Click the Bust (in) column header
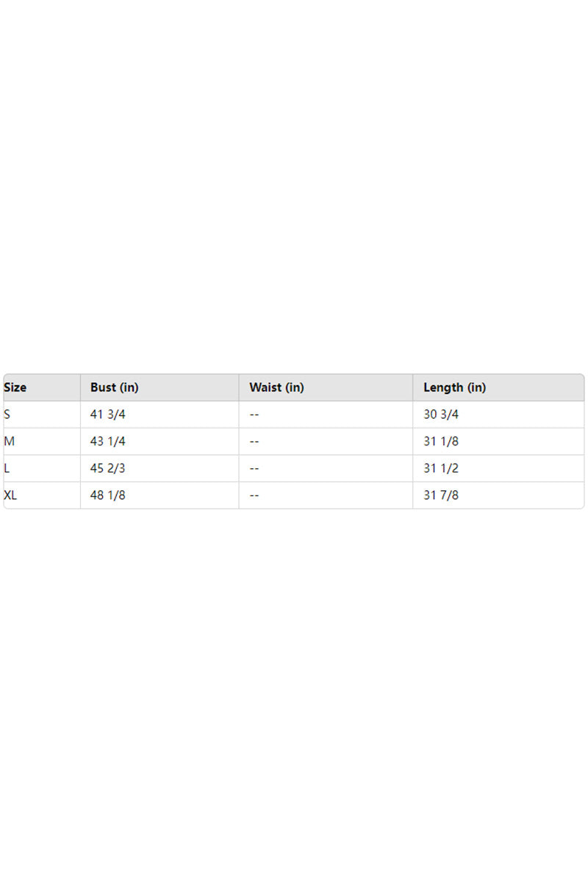The width and height of the screenshot is (588, 882). point(114,387)
